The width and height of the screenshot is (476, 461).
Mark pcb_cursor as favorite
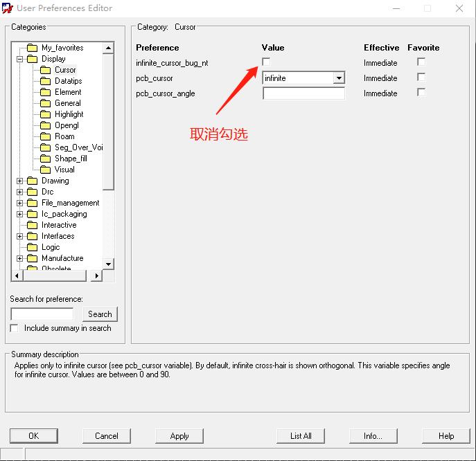421,77
